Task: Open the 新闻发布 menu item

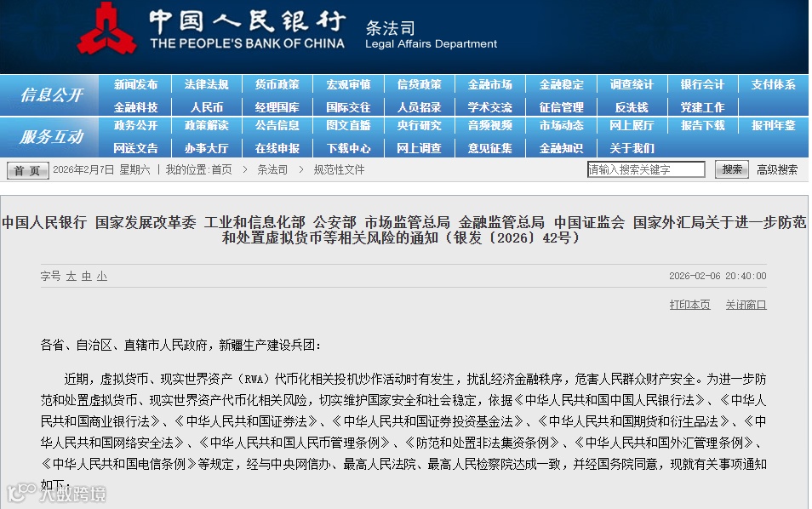Action: pos(135,84)
